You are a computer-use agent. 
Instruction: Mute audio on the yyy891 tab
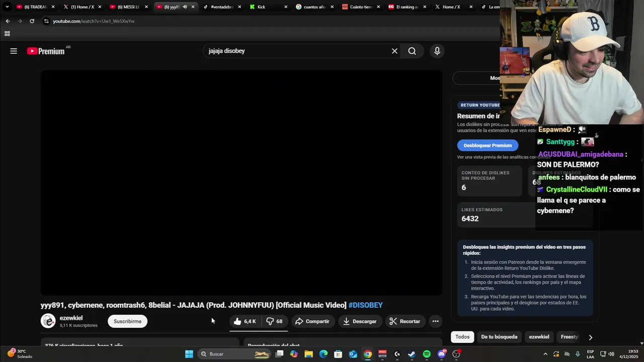pos(185,7)
